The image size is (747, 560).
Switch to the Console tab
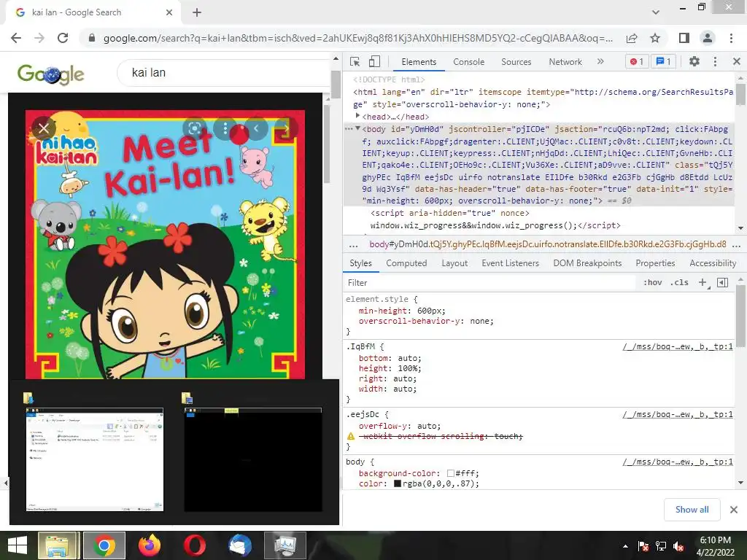469,62
